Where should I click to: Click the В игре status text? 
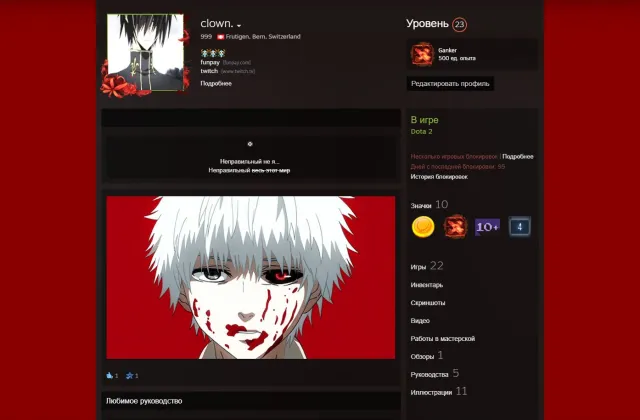pyautogui.click(x=424, y=120)
